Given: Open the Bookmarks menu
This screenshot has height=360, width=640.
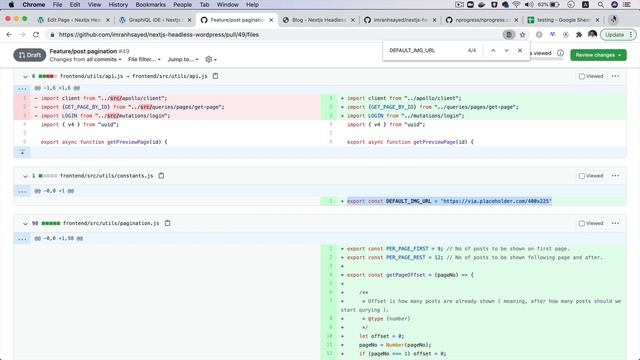Looking at the screenshot, I should (x=150, y=5).
